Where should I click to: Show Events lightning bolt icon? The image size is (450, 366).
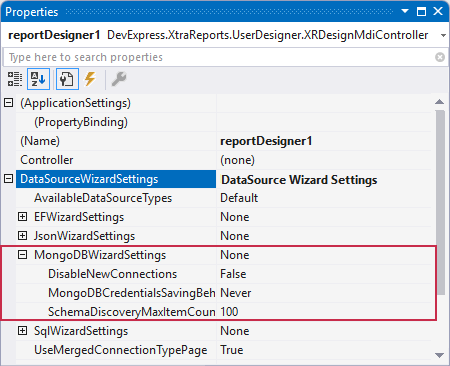click(90, 79)
